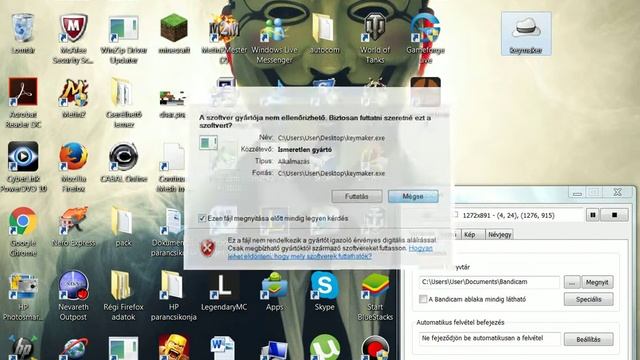Select the WinZip Driver Updater shortcut
The width and height of the screenshot is (640, 360).
click(123, 39)
